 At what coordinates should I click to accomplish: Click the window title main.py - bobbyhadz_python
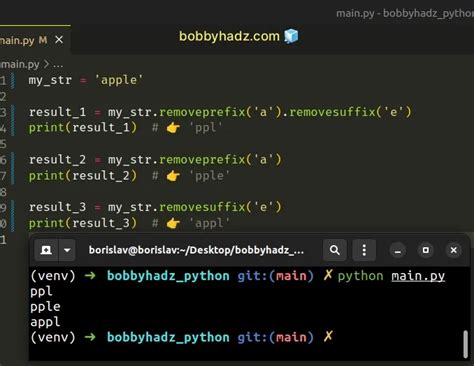(x=405, y=14)
